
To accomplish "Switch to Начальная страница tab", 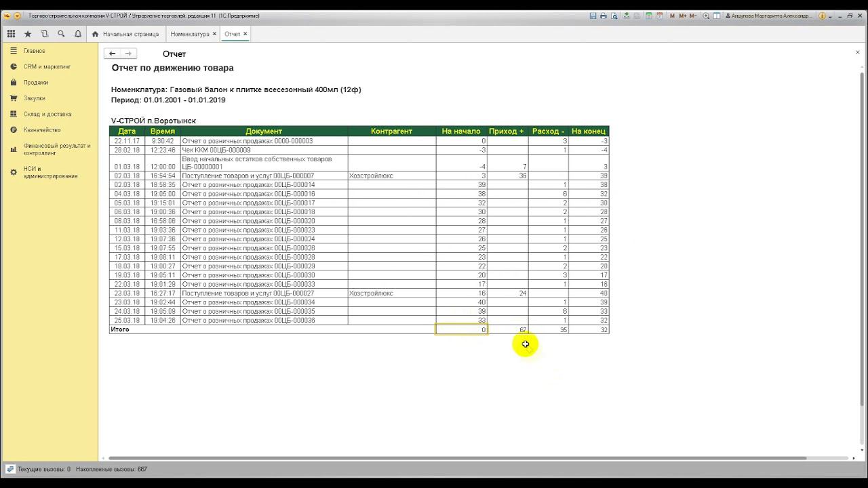I will (x=125, y=34).
